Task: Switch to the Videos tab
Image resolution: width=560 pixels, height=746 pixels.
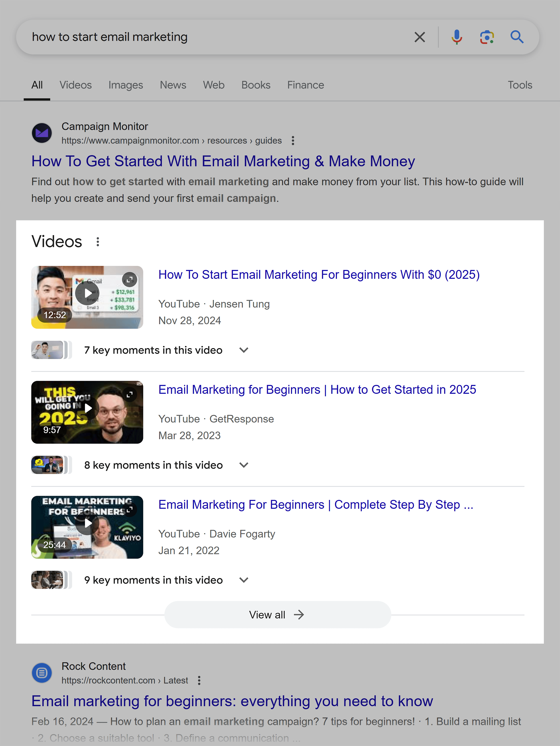Action: [x=75, y=85]
